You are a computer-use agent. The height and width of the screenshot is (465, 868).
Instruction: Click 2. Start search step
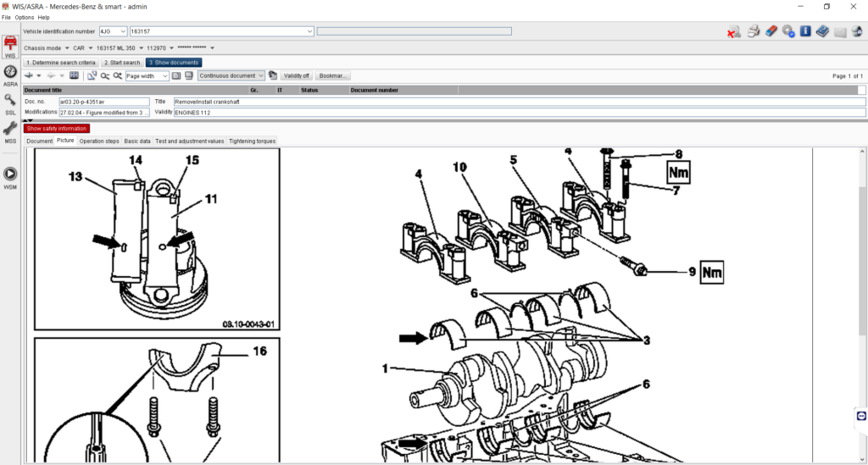click(122, 63)
